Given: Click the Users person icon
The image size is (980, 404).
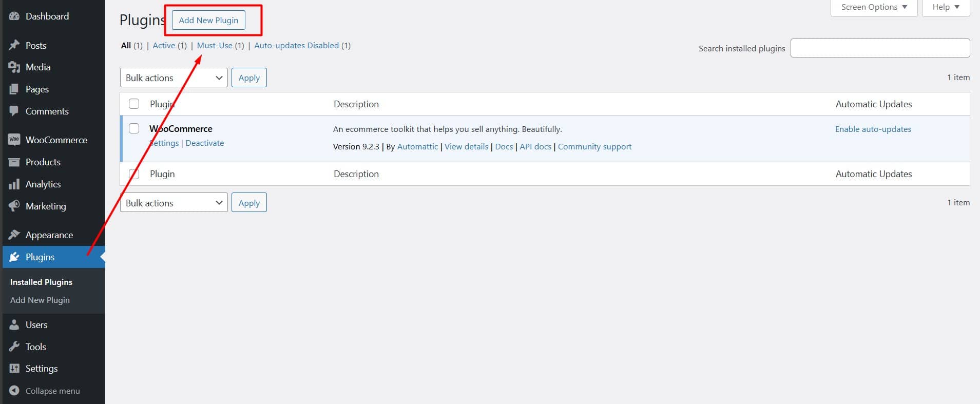Looking at the screenshot, I should click(x=14, y=324).
